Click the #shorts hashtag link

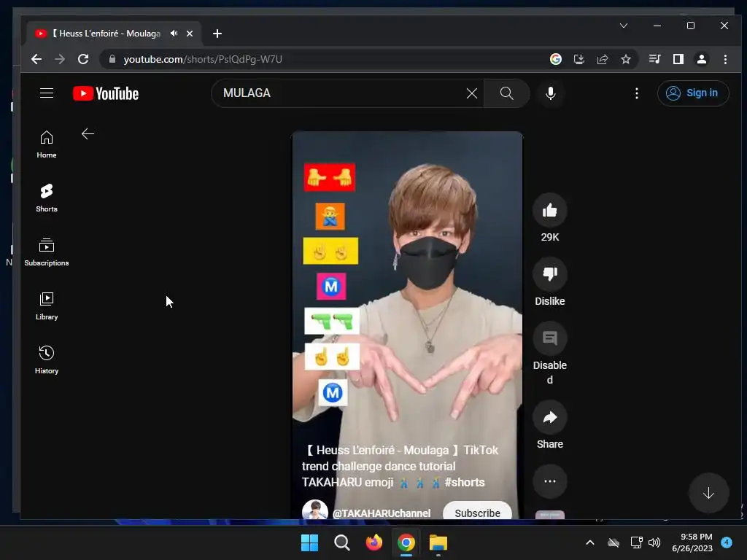[465, 483]
